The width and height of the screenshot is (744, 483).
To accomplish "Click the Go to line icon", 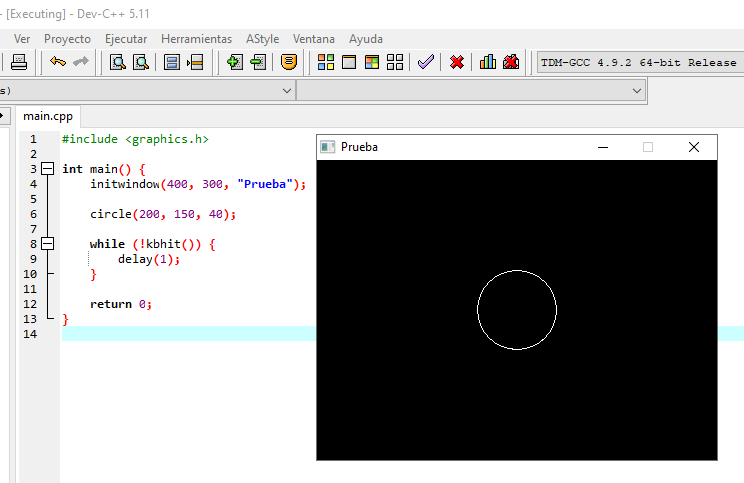I will (x=195, y=62).
